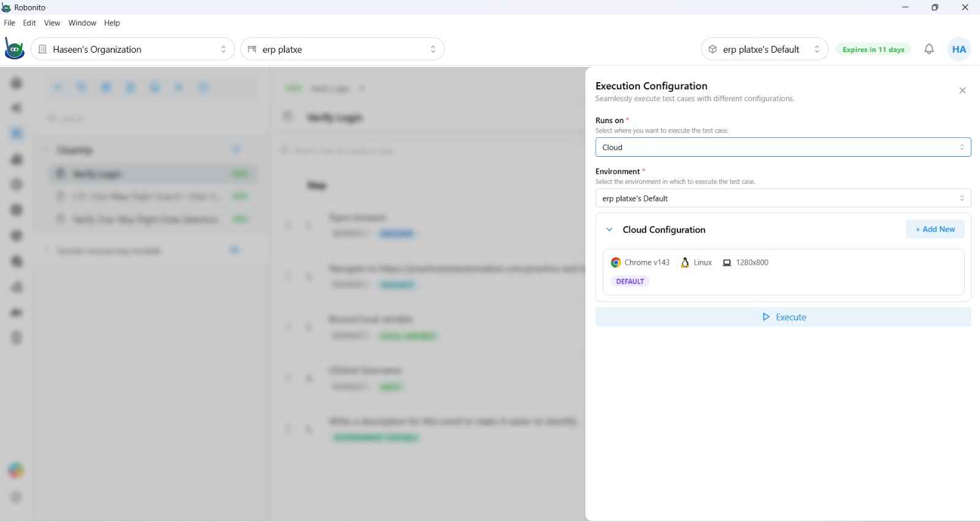The height and width of the screenshot is (522, 980).
Task: Click the Linux penguin icon
Action: tap(685, 262)
